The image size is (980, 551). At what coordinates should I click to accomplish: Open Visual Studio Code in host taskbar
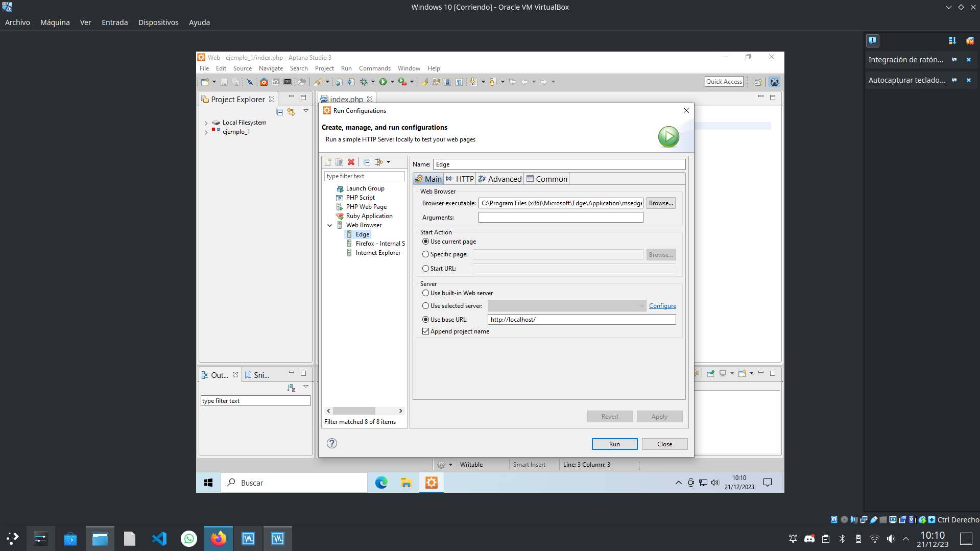click(159, 539)
